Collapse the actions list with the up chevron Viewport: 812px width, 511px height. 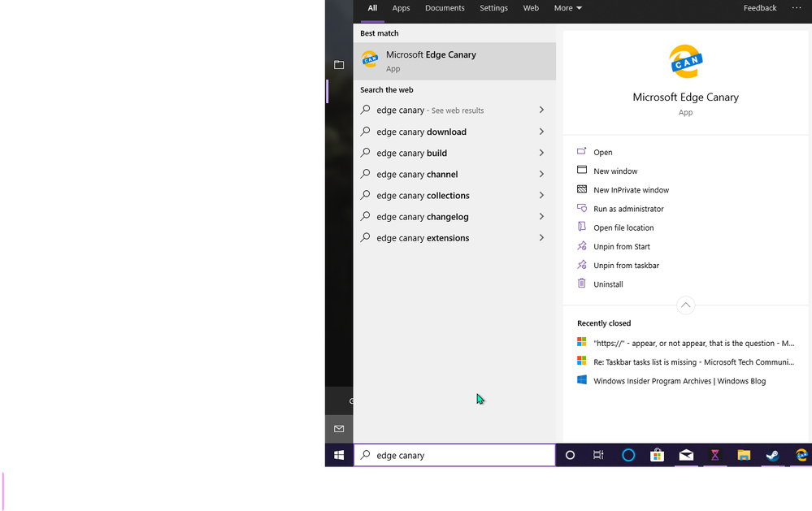(x=686, y=305)
